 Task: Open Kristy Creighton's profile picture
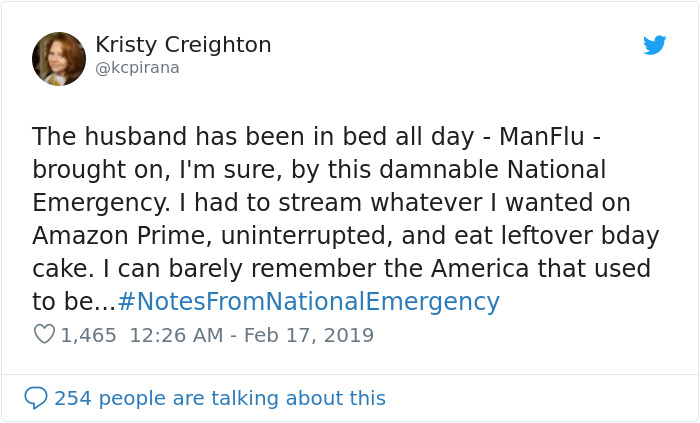point(59,58)
